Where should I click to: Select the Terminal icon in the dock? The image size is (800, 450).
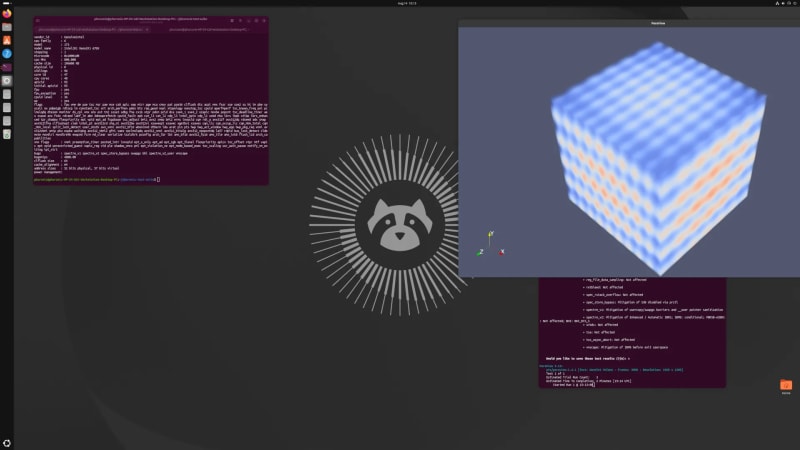pyautogui.click(x=7, y=67)
